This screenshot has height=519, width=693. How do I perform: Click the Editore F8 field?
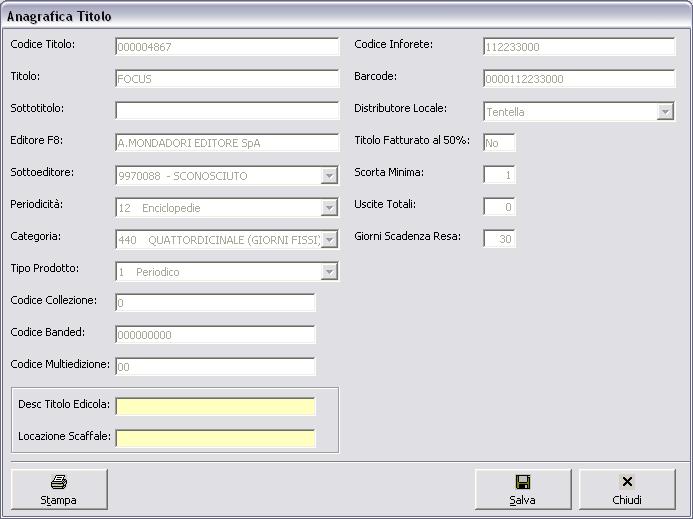coord(227,143)
